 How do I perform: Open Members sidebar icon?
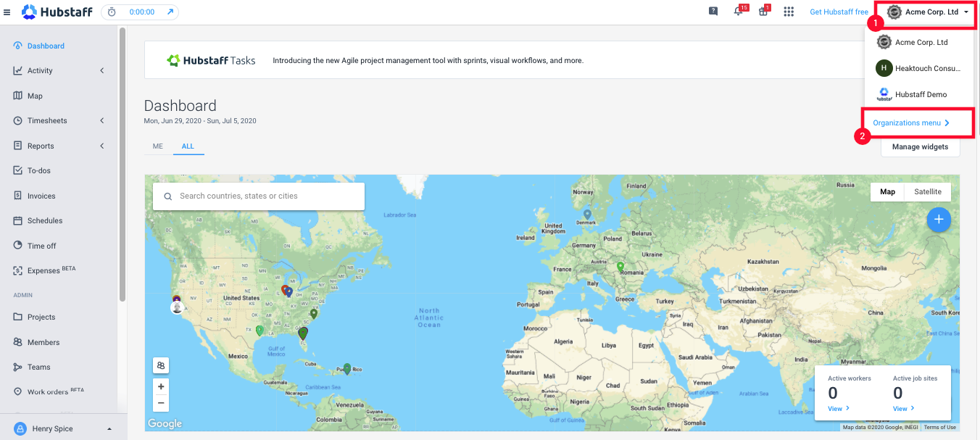[x=18, y=342]
